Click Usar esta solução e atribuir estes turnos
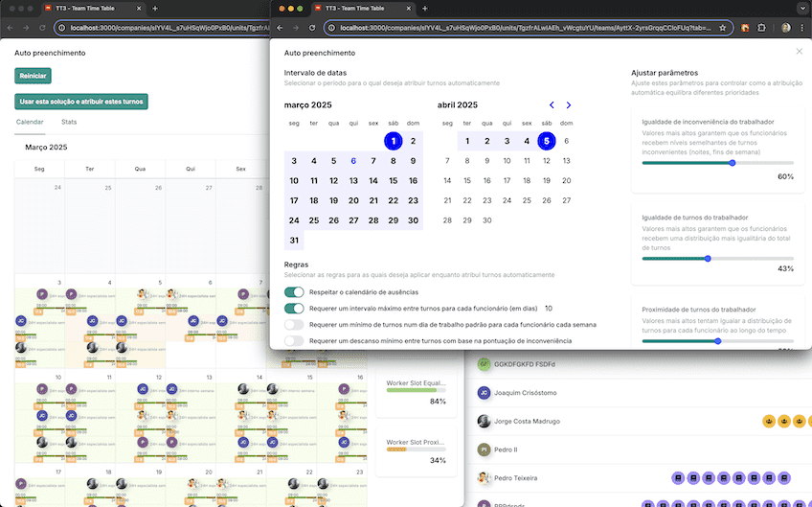Screen dimensions: 812x507 pyautogui.click(x=81, y=101)
